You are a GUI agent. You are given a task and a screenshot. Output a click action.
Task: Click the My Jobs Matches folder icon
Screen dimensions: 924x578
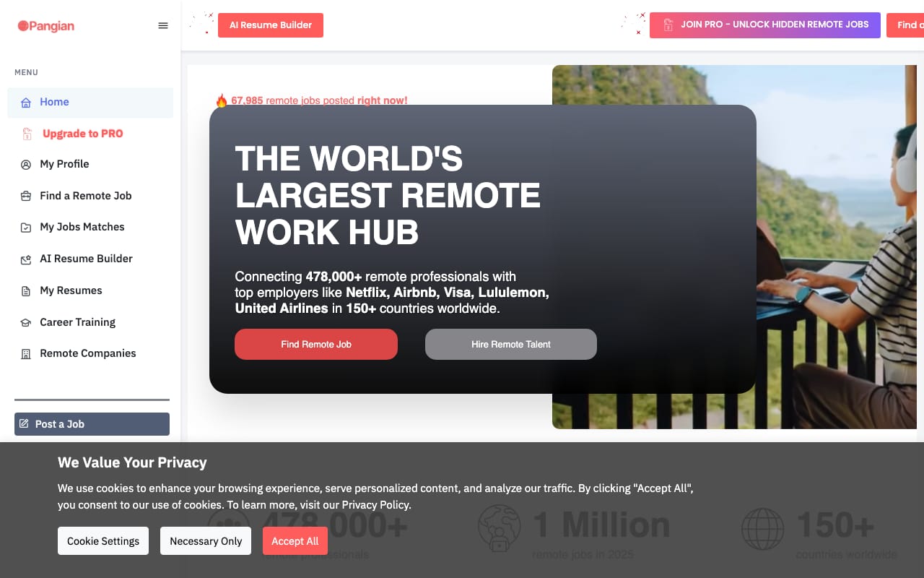26,228
